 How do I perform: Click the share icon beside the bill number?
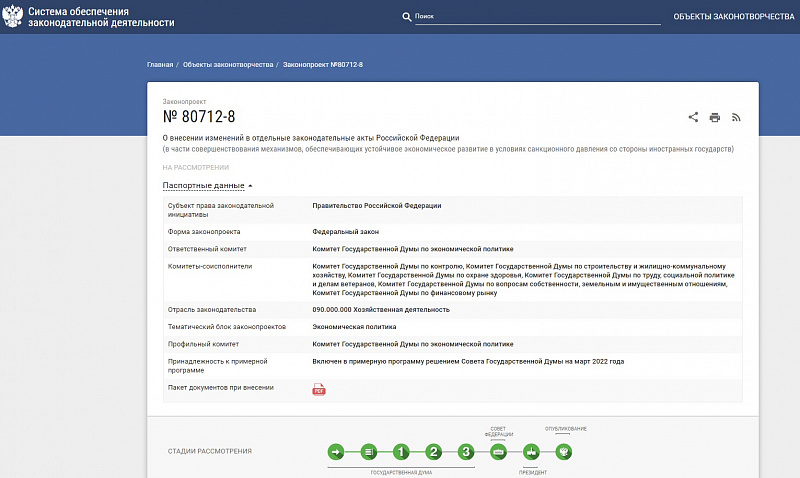(x=694, y=117)
